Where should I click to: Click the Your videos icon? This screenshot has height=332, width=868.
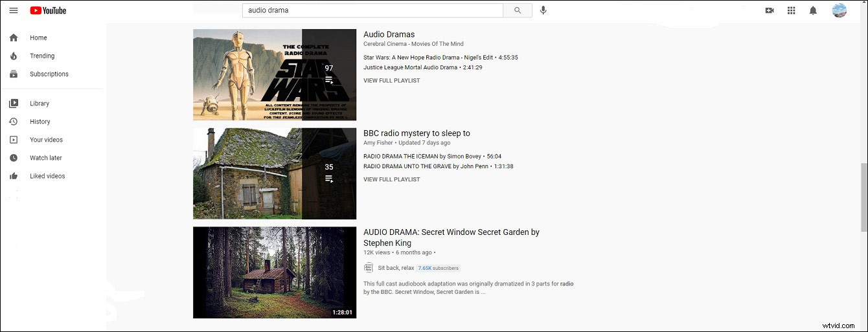(x=14, y=140)
